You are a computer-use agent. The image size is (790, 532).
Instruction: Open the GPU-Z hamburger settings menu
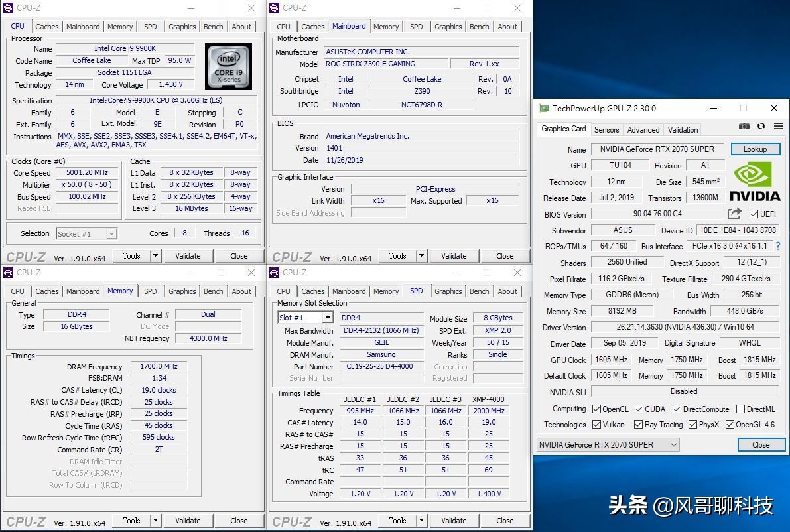(779, 126)
